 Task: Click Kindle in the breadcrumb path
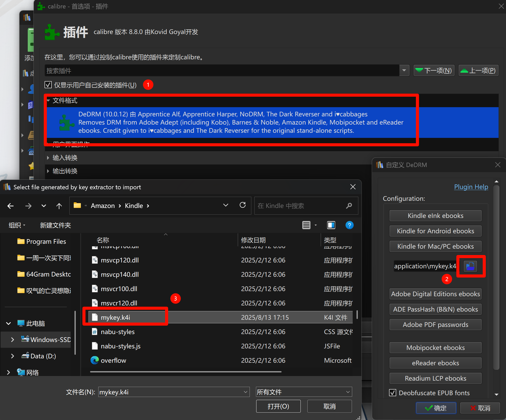[134, 206]
